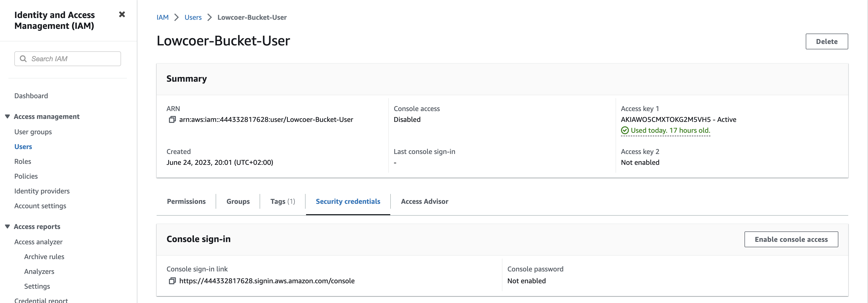Go to IAM breadcrumb link

click(163, 18)
